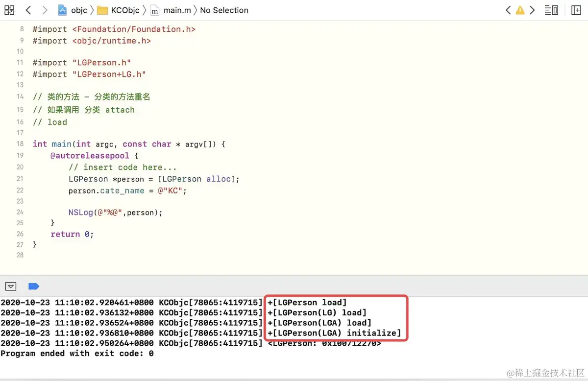Screen dimensions: 588x381
Task: Click person.cate_name assignment line
Action: tap(127, 191)
